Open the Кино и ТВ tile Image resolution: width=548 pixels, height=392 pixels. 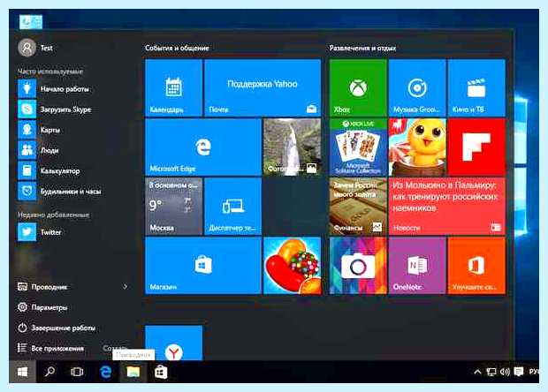(476, 87)
